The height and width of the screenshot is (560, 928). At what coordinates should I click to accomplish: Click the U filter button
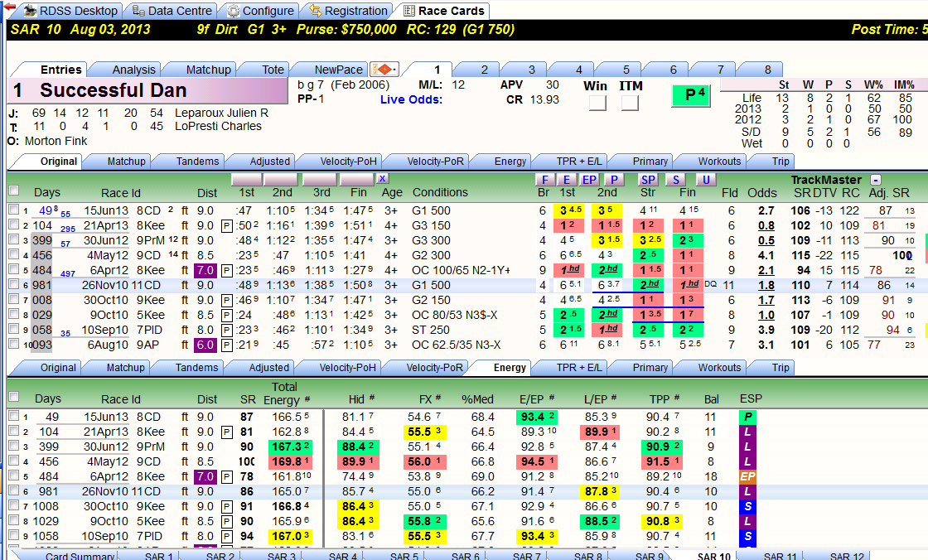(x=705, y=180)
